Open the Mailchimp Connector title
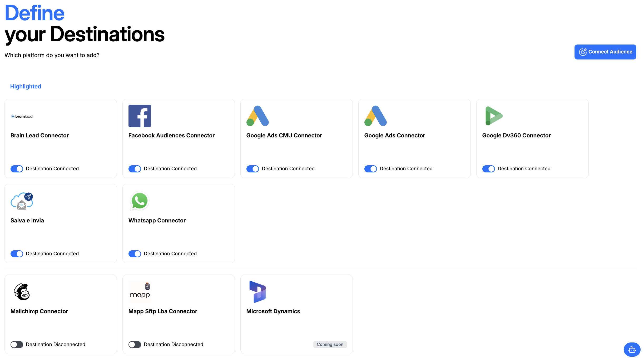Image resolution: width=644 pixels, height=358 pixels. pyautogui.click(x=39, y=311)
